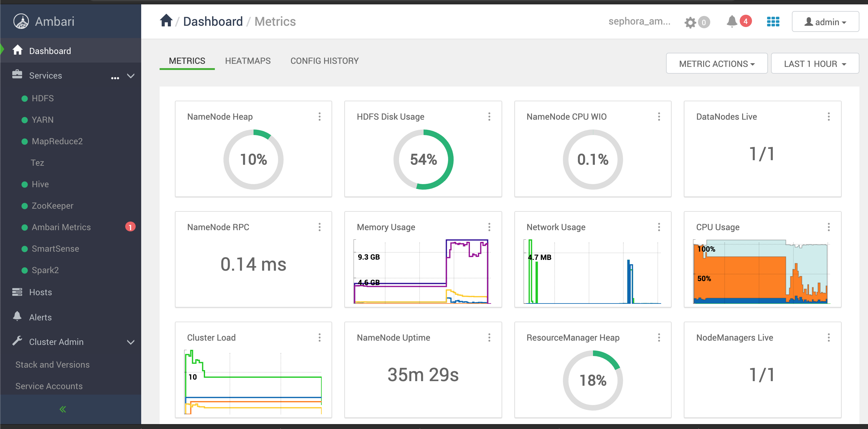Open the HDFS service

[43, 99]
